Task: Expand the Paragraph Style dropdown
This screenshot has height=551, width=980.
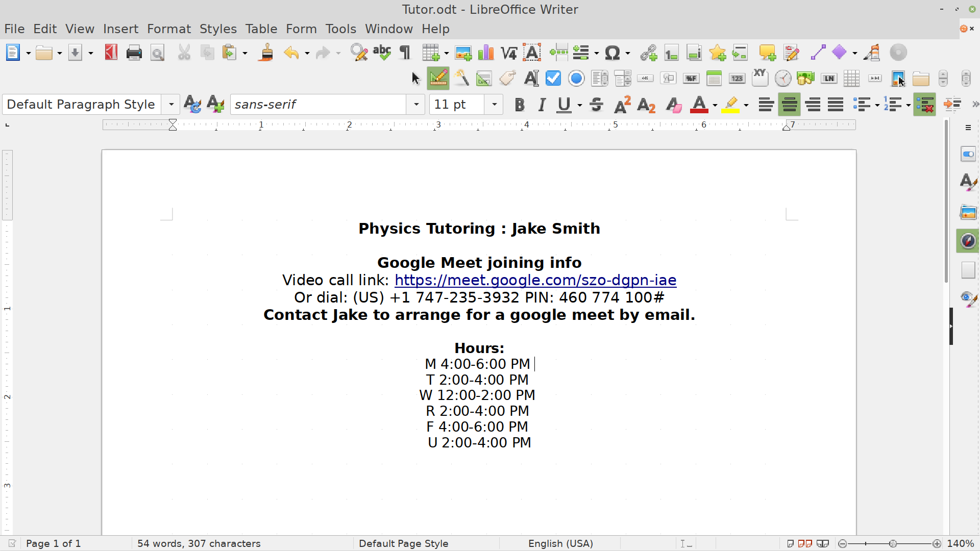Action: [171, 105]
